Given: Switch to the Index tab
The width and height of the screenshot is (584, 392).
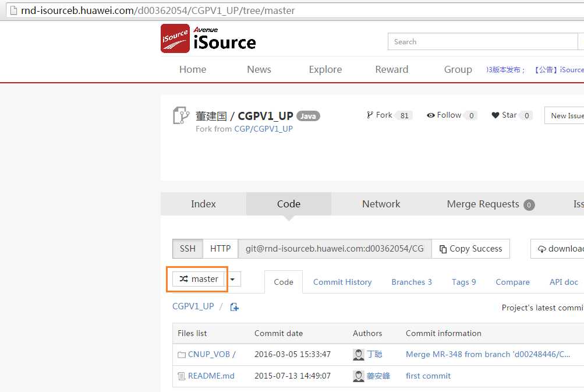Looking at the screenshot, I should pos(203,204).
